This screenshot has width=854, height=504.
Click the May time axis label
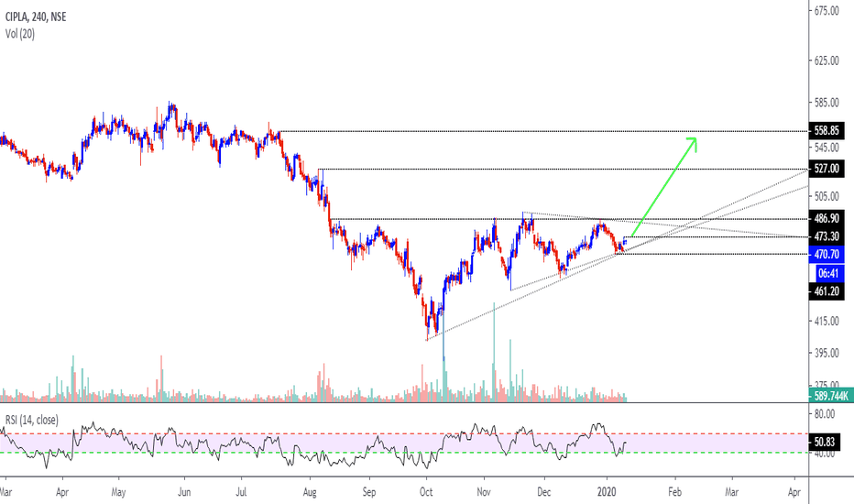click(x=118, y=492)
